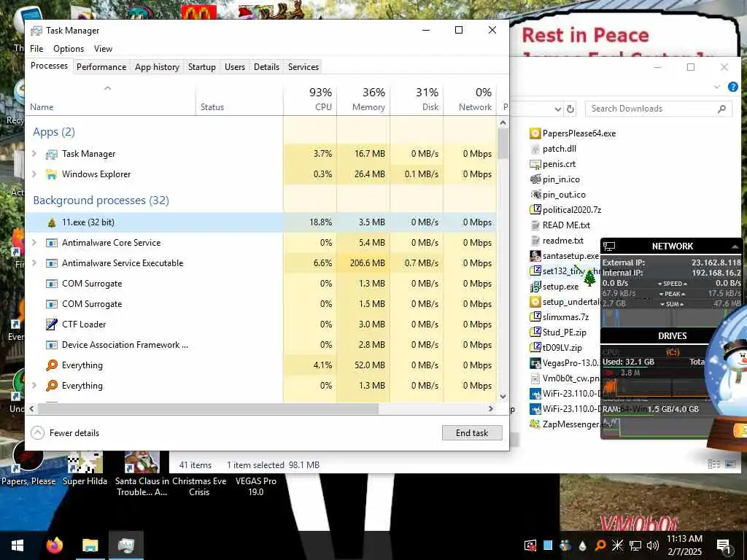Open the File menu in Task Manager

tap(36, 49)
